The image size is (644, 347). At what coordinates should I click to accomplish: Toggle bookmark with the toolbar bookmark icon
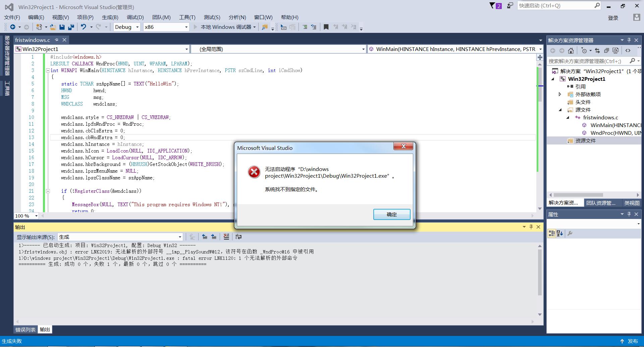click(x=326, y=27)
